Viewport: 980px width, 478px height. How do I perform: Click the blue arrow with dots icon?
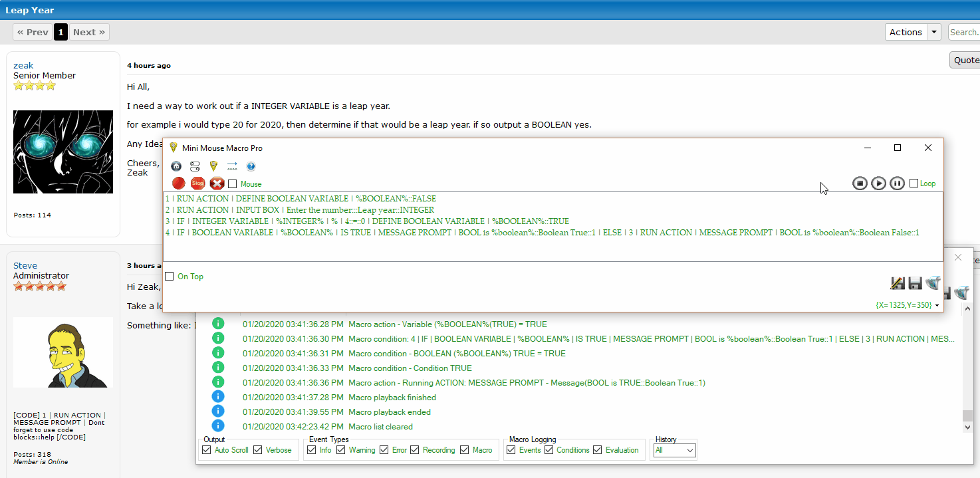pyautogui.click(x=232, y=166)
